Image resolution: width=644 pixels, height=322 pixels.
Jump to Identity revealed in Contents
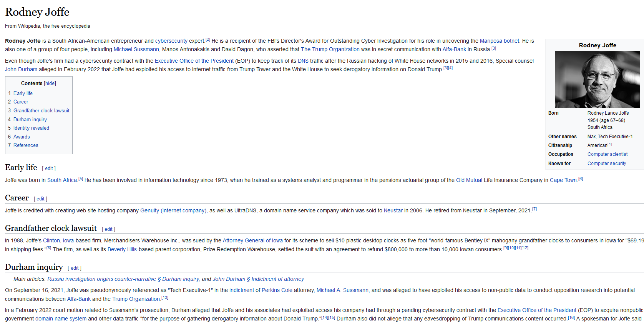(31, 128)
